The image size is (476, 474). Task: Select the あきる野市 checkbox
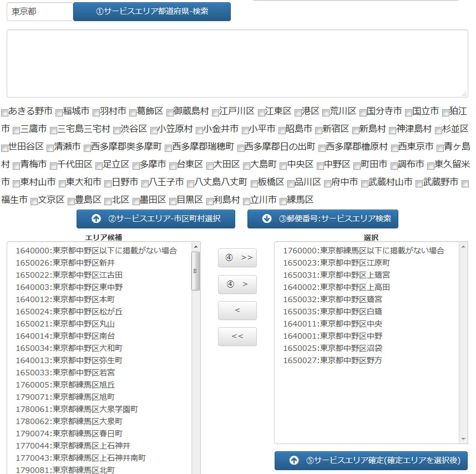tap(4, 112)
